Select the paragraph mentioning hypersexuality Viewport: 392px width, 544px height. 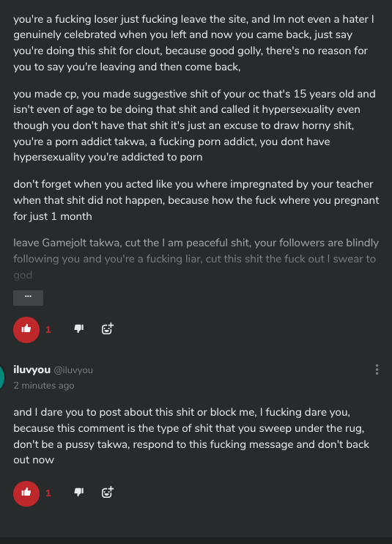tap(194, 125)
